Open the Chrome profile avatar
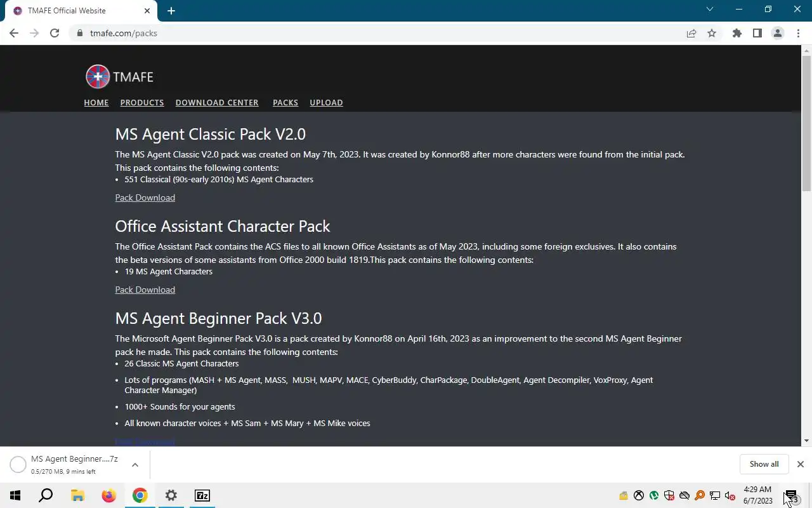The height and width of the screenshot is (508, 812). (x=777, y=33)
